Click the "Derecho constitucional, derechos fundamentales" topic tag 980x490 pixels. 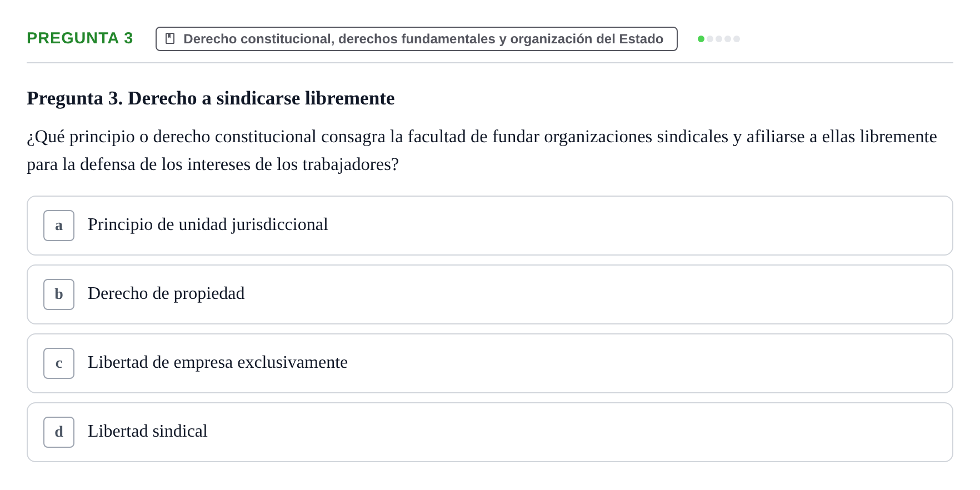[417, 39]
